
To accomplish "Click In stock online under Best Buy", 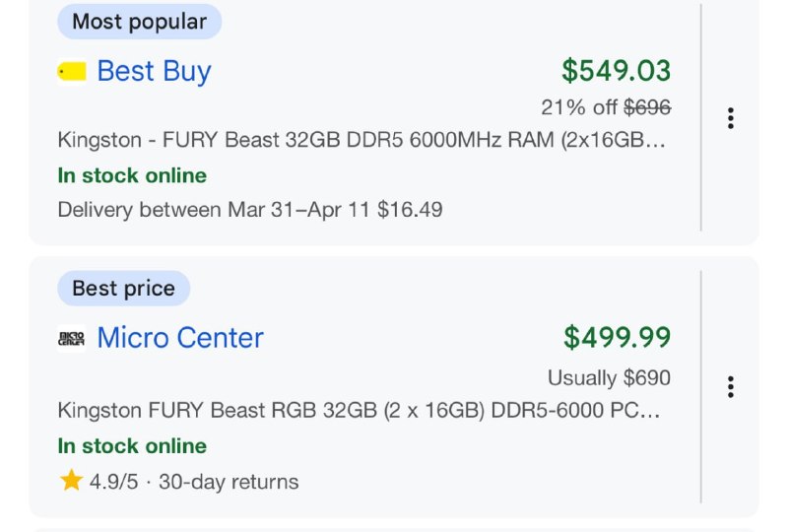I will [x=132, y=175].
